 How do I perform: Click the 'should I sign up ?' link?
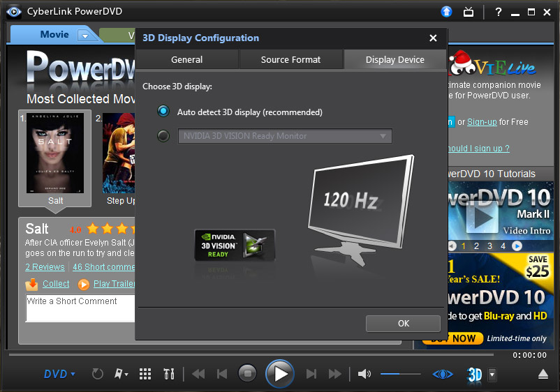[478, 149]
